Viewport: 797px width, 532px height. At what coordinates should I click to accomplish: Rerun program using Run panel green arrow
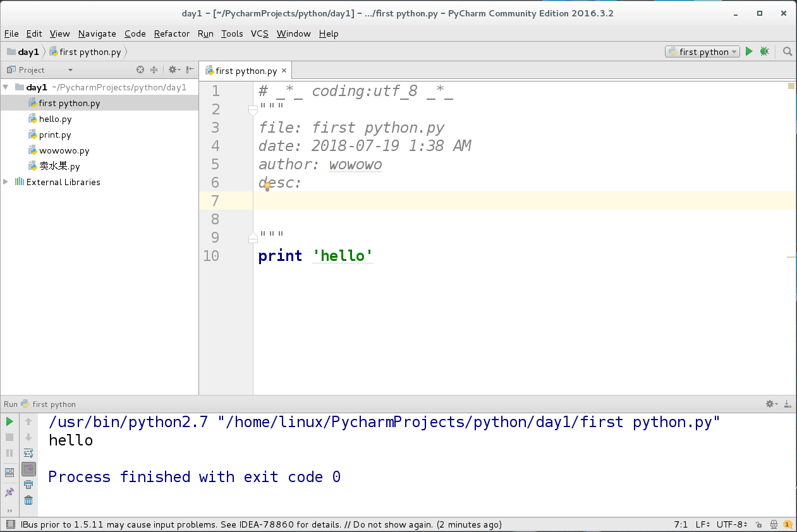point(9,421)
